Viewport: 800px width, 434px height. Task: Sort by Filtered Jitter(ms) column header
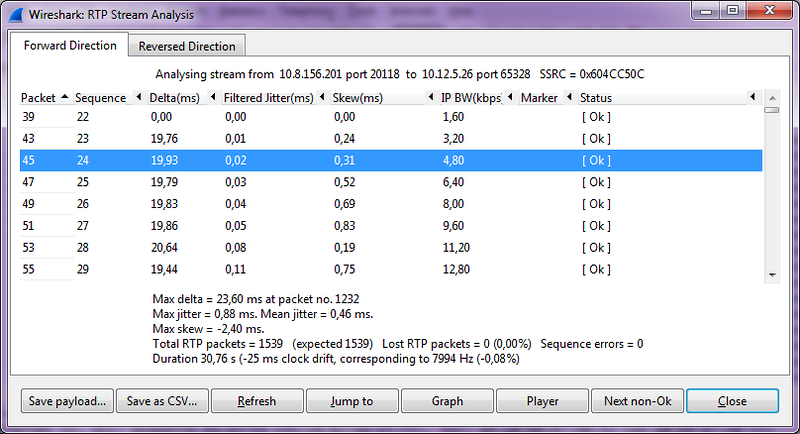pyautogui.click(x=269, y=97)
